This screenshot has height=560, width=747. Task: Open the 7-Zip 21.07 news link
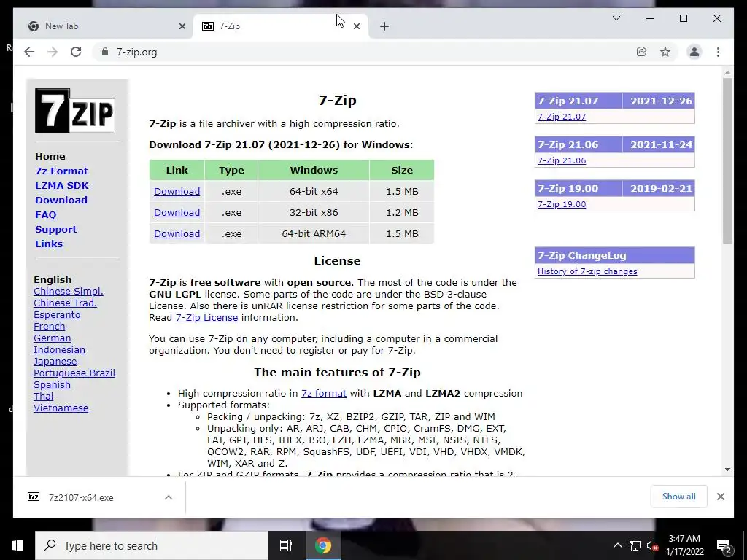tap(562, 117)
